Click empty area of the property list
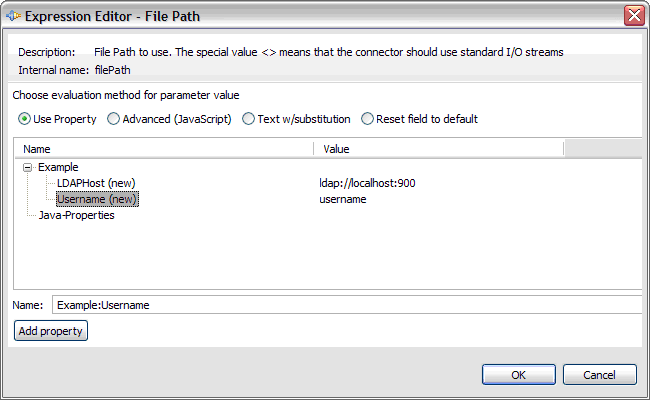The width and height of the screenshot is (650, 400). pyautogui.click(x=327, y=255)
